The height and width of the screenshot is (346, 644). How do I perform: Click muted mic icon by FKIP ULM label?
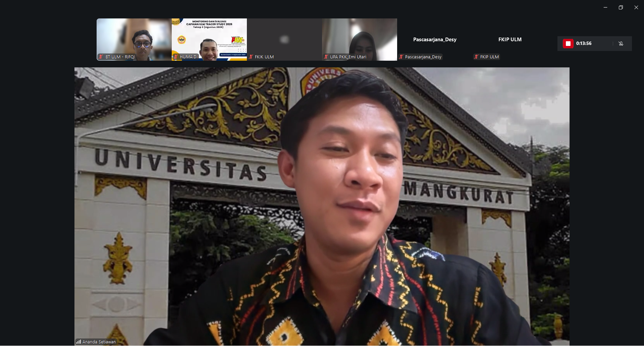476,57
